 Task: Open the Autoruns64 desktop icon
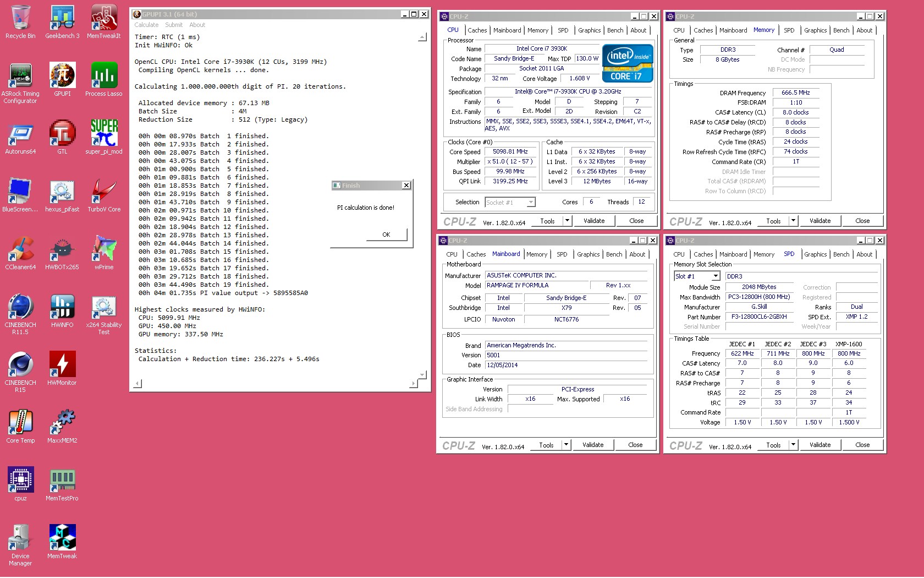click(20, 138)
